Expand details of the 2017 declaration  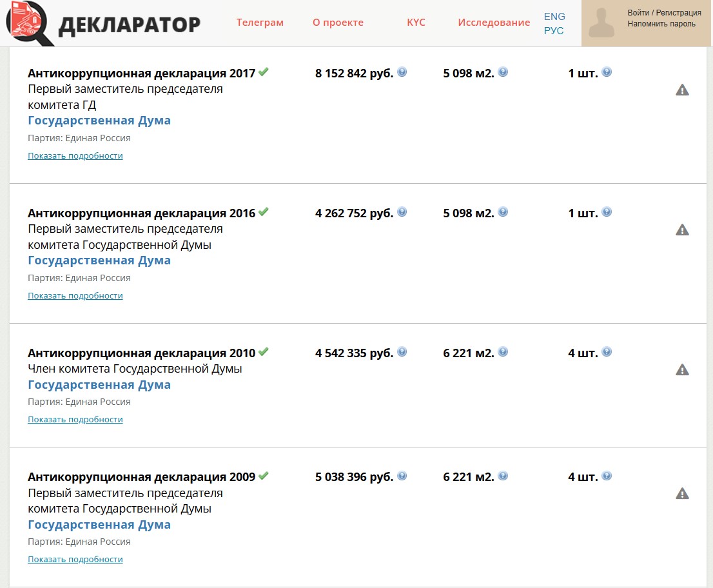75,156
